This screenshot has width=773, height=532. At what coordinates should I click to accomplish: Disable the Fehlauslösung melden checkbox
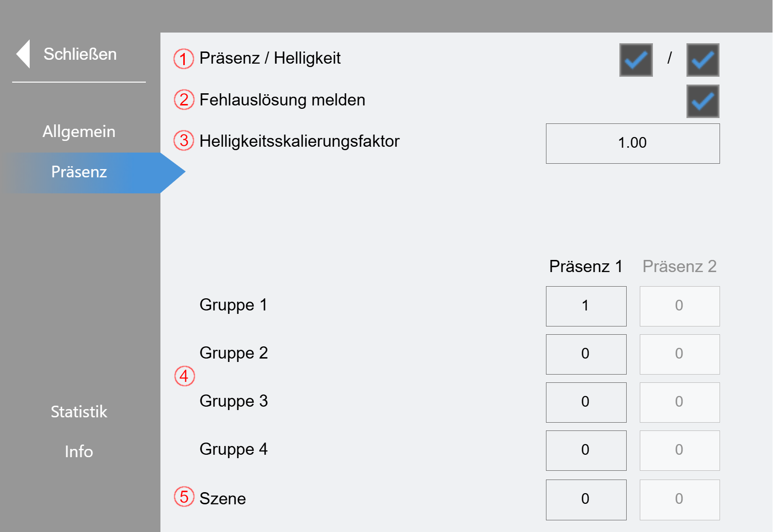click(703, 102)
